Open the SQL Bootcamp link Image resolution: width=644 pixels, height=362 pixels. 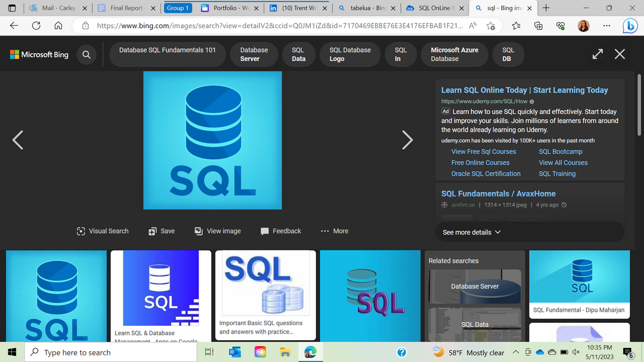tap(560, 151)
